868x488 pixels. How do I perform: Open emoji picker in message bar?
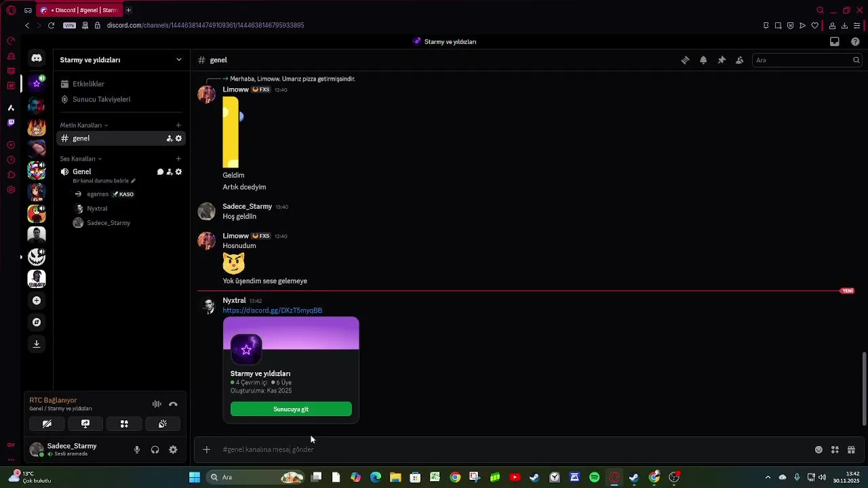click(x=818, y=449)
